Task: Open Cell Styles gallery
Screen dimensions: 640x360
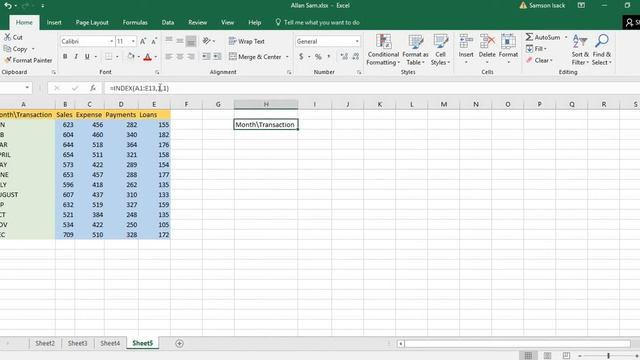Action: [440, 50]
